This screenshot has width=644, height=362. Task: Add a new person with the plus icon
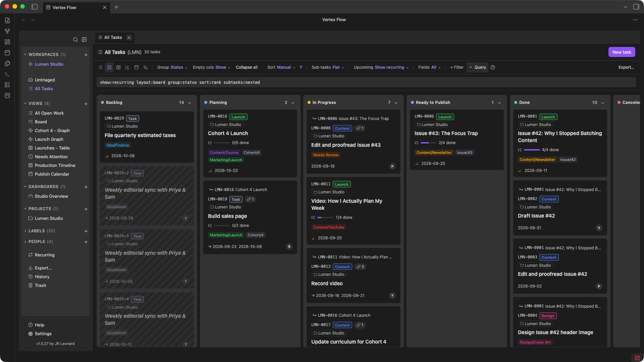point(86,242)
